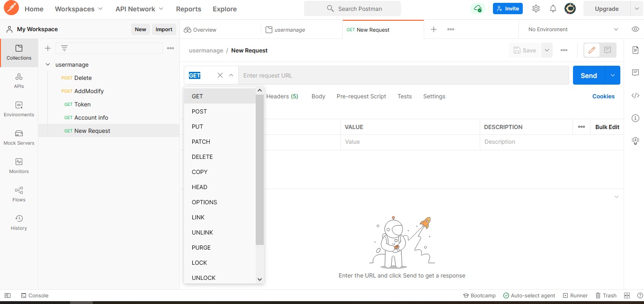Open a new tab with plus icon
Image resolution: width=644 pixels, height=304 pixels.
pos(434,29)
